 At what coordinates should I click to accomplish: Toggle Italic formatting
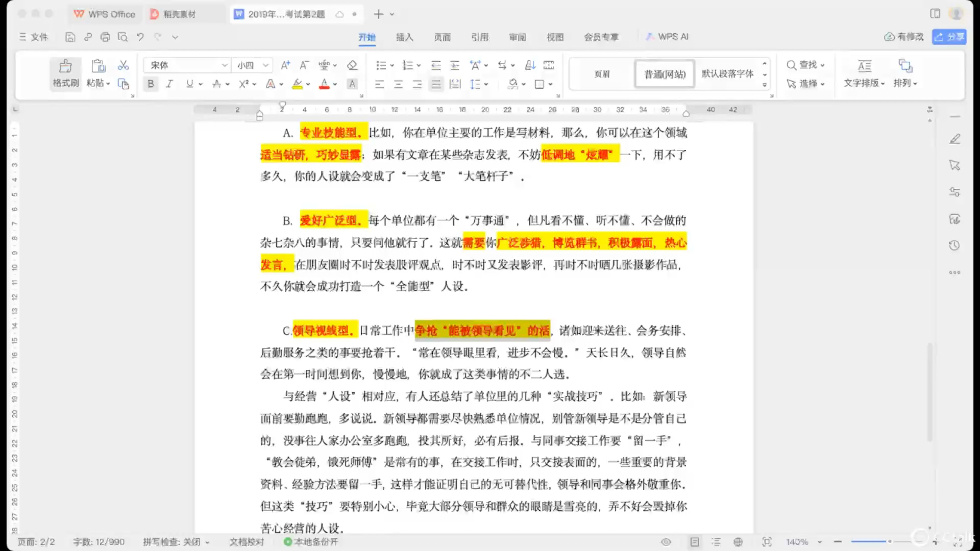coord(169,84)
